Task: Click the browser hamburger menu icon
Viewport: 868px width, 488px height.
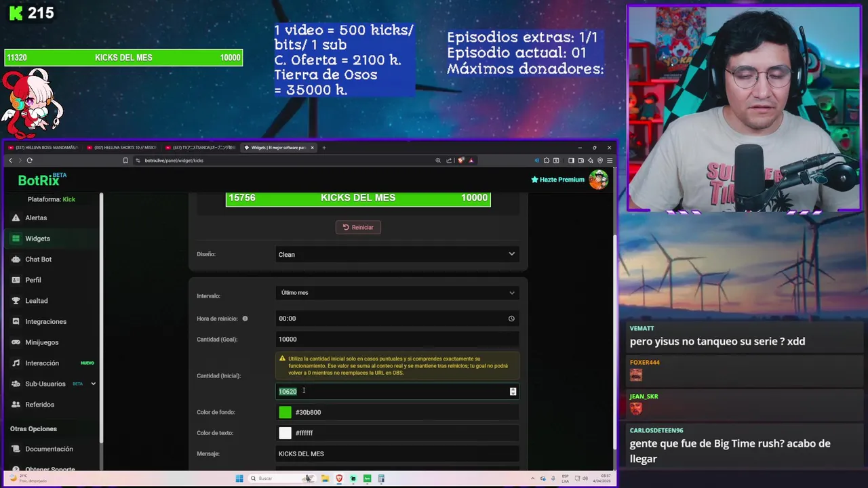Action: pos(610,161)
